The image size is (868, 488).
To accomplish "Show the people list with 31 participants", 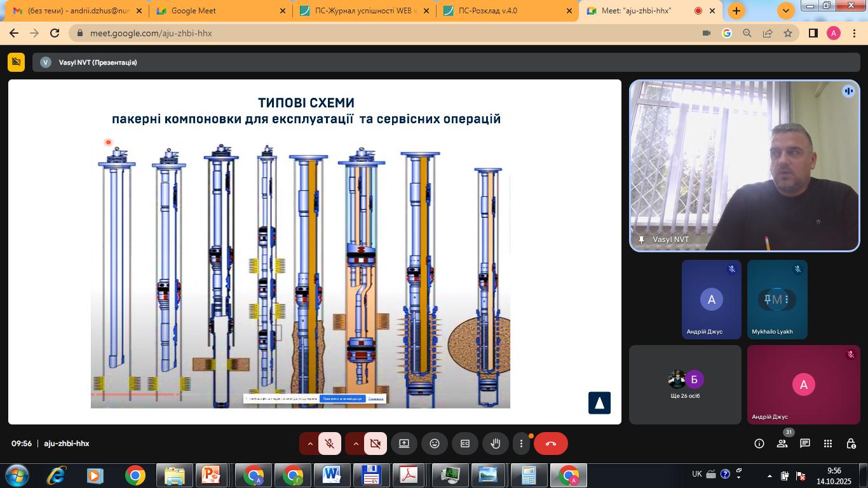I will coord(782,444).
